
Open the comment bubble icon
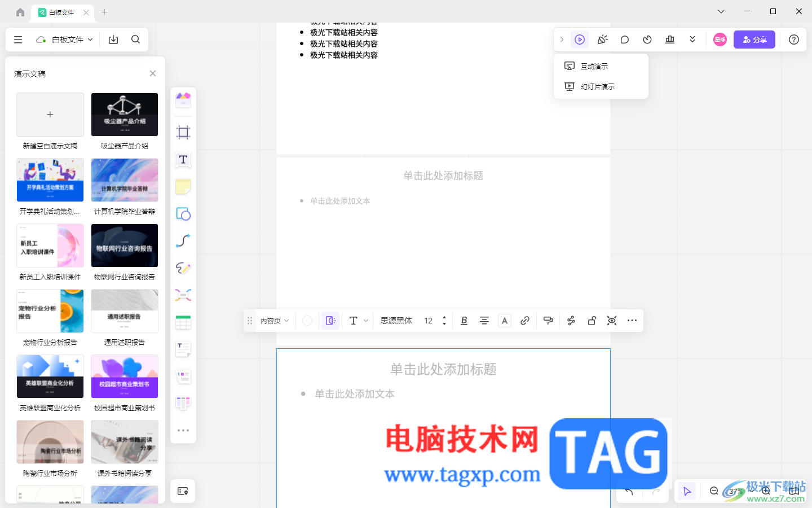(625, 40)
